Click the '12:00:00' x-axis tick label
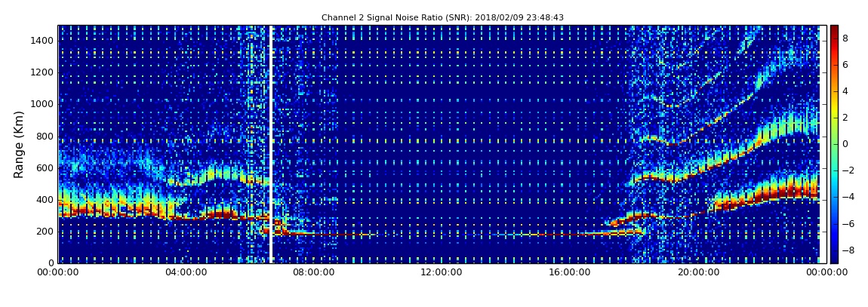 (442, 272)
